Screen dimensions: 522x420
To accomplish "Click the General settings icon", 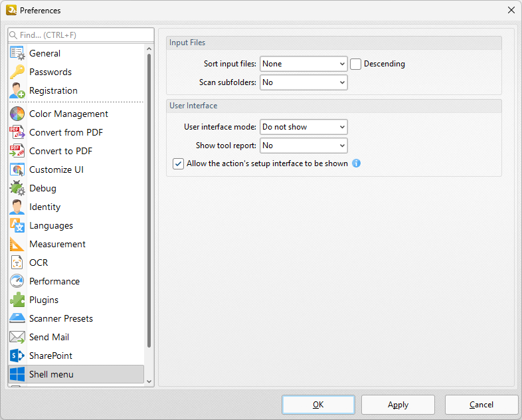I will coord(17,53).
